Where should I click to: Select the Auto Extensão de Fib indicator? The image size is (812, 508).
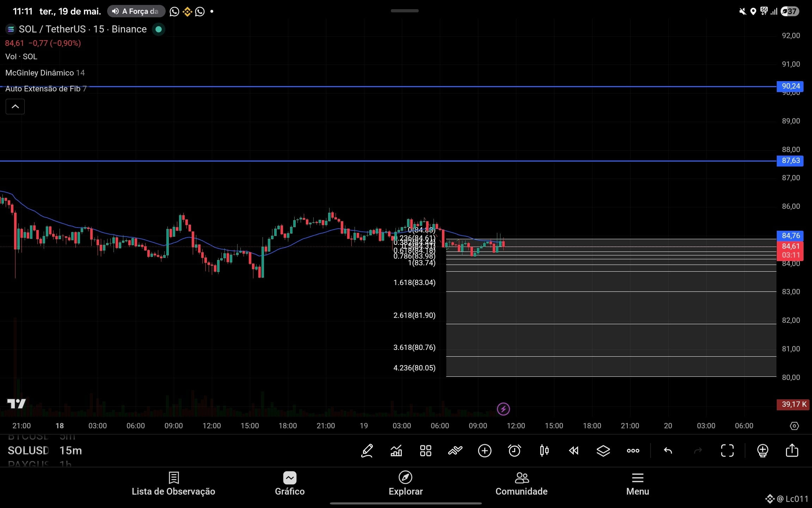[x=46, y=89]
